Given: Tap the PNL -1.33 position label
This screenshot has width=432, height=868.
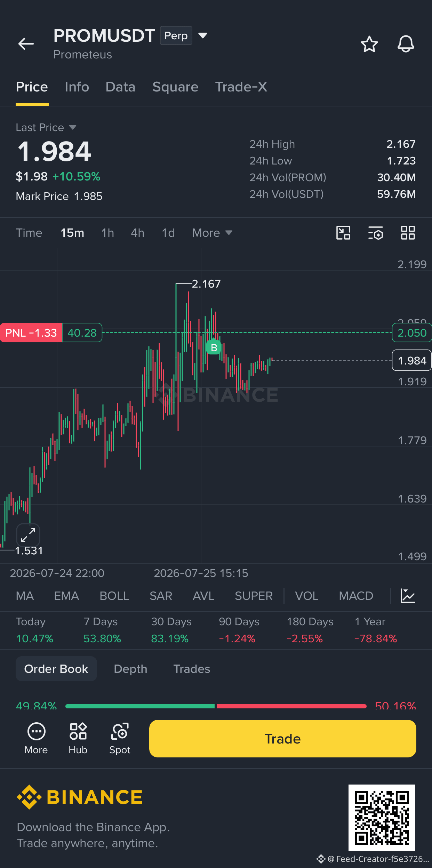Looking at the screenshot, I should tap(31, 333).
